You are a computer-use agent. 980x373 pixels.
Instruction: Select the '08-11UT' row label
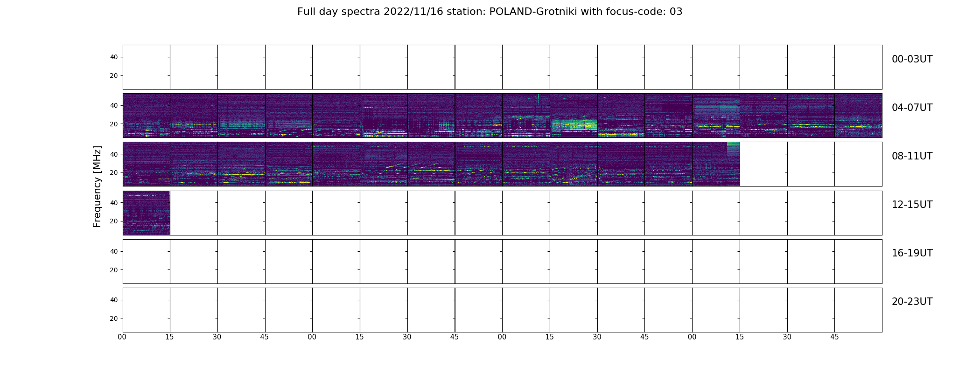pos(912,156)
